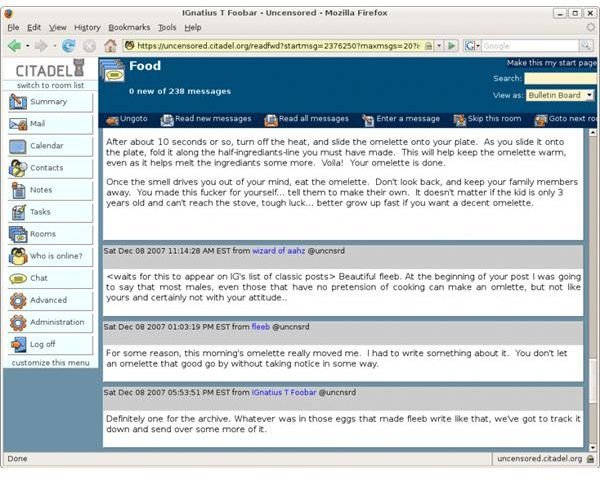Viewport: 600px width, 481px height.
Task: Click the Chat bubble icon
Action: tap(18, 279)
